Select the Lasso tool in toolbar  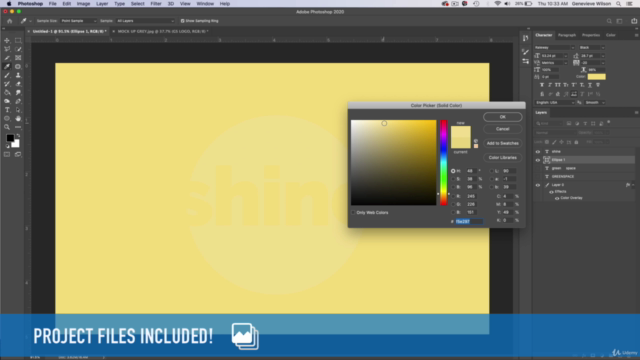click(x=7, y=49)
